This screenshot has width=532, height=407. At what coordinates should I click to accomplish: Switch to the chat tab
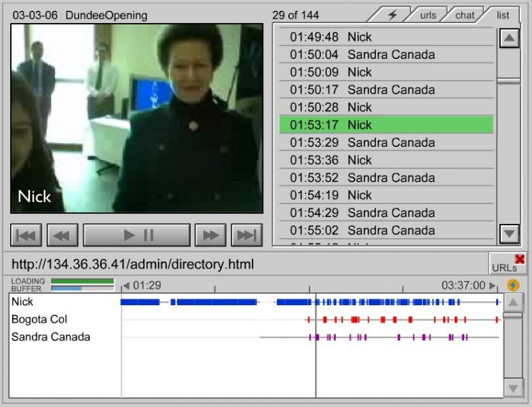pyautogui.click(x=465, y=15)
